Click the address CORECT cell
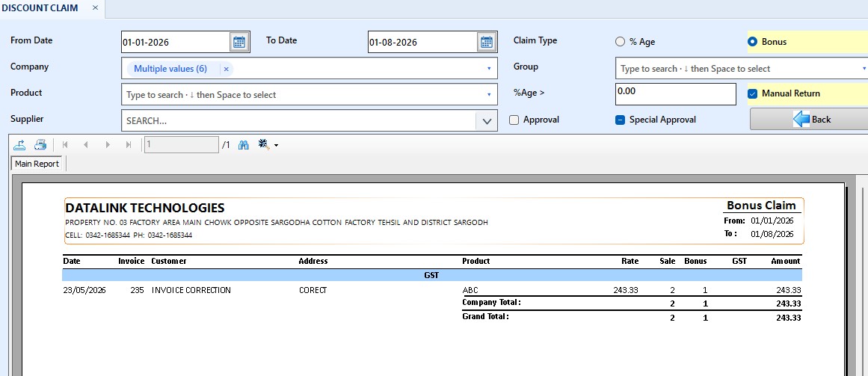 313,290
